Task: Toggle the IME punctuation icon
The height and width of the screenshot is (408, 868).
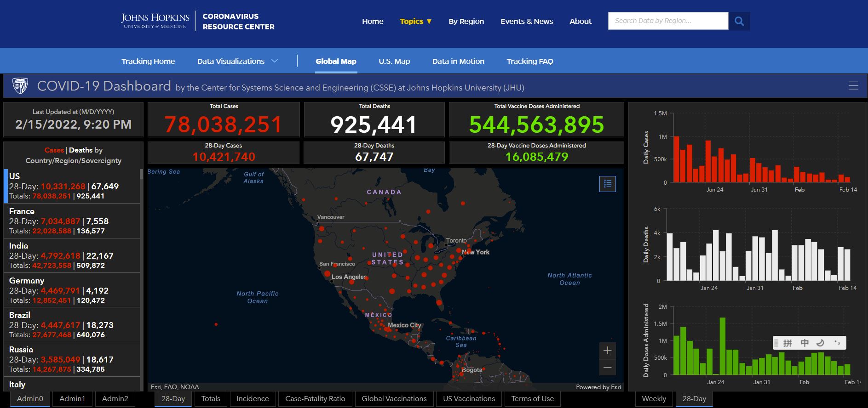Action: click(837, 343)
